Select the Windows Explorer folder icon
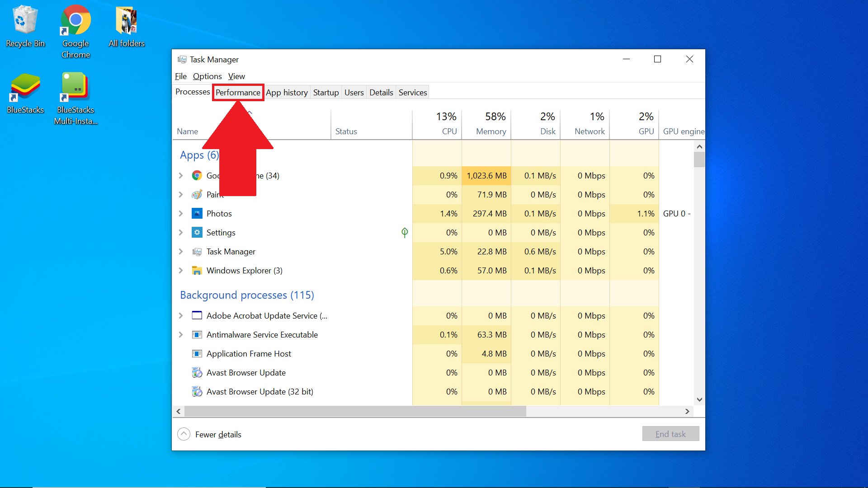 [197, 270]
